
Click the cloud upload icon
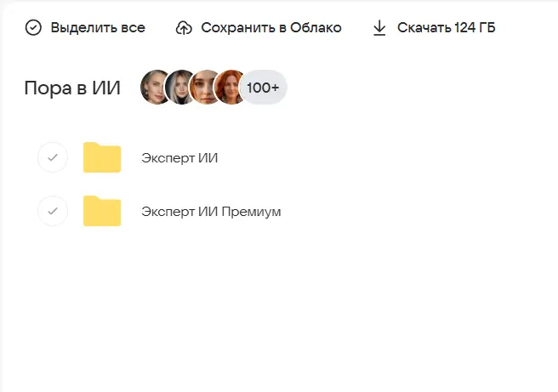(x=184, y=28)
